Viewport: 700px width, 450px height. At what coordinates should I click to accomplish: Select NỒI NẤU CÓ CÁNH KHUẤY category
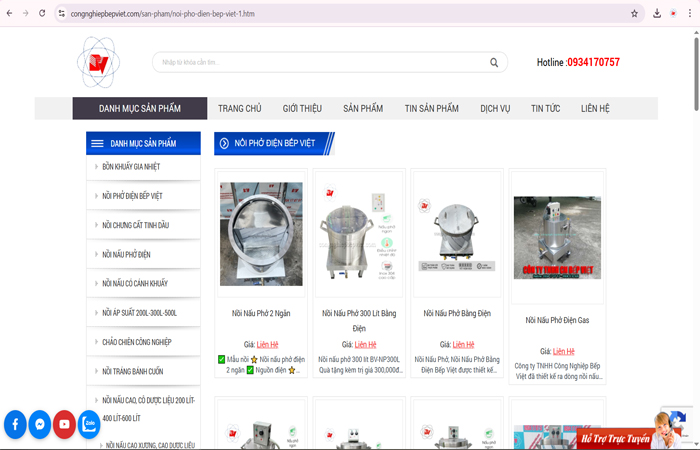tap(143, 283)
